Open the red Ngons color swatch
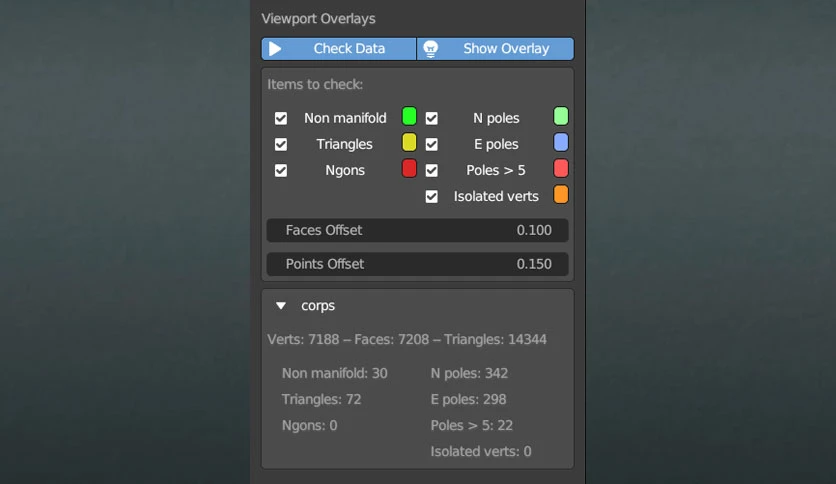836x484 pixels. coord(409,168)
